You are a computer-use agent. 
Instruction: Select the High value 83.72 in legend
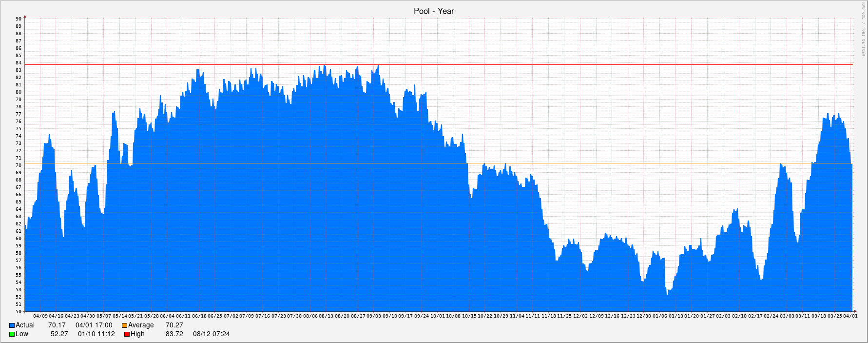174,334
